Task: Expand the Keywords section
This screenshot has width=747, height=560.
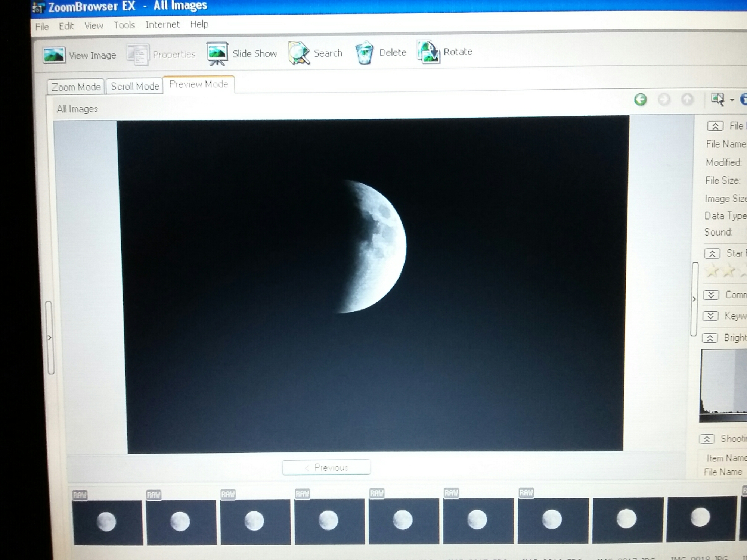Action: [710, 316]
